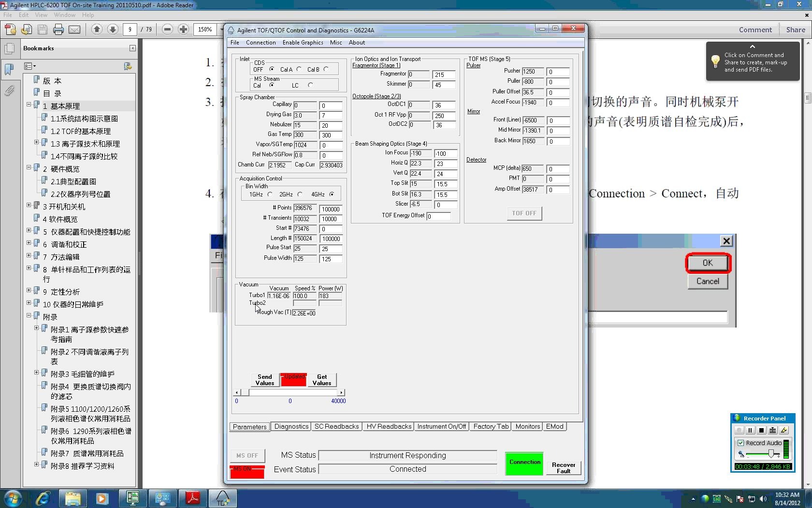The width and height of the screenshot is (812, 508).
Task: Select MS Stream LC radio button
Action: pos(310,85)
